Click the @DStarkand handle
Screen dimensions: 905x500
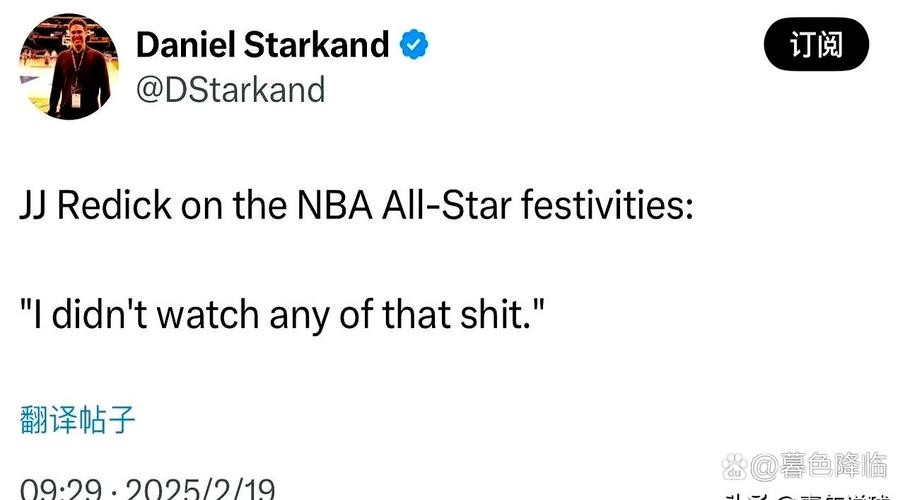[x=230, y=90]
